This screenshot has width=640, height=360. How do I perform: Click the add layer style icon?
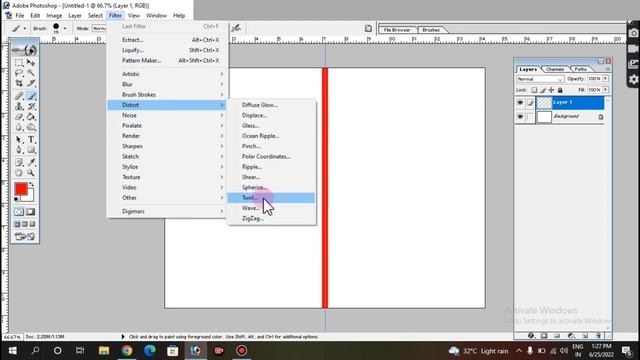click(x=531, y=336)
